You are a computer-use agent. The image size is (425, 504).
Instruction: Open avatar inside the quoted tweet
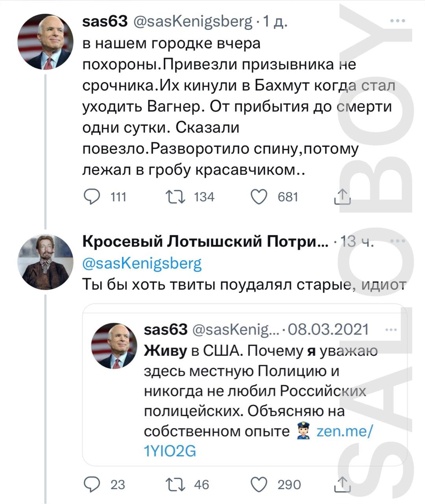coord(114,346)
